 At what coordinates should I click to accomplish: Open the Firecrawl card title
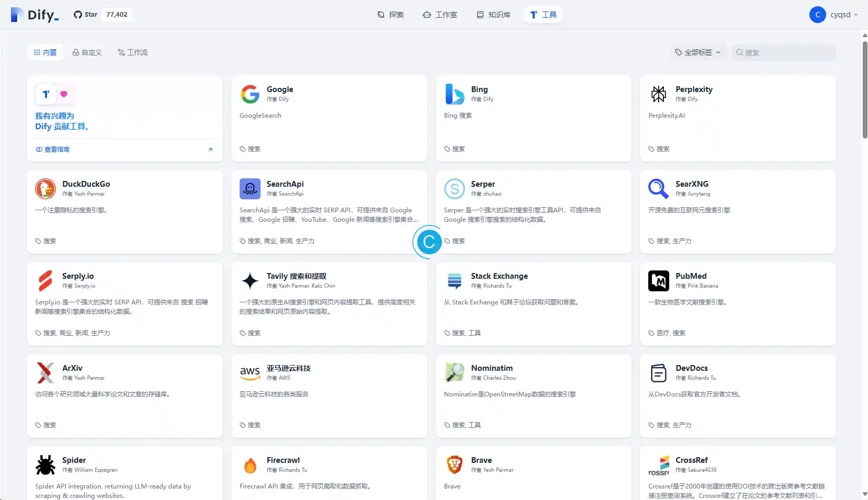(x=283, y=460)
